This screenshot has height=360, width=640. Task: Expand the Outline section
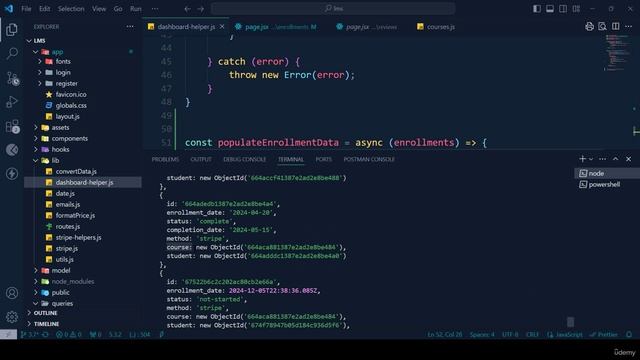tap(29, 313)
